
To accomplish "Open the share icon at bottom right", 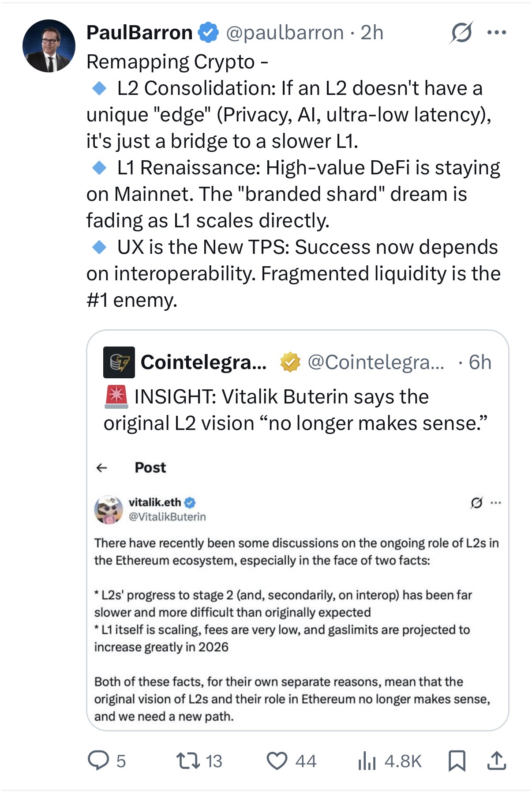I will coord(497,761).
